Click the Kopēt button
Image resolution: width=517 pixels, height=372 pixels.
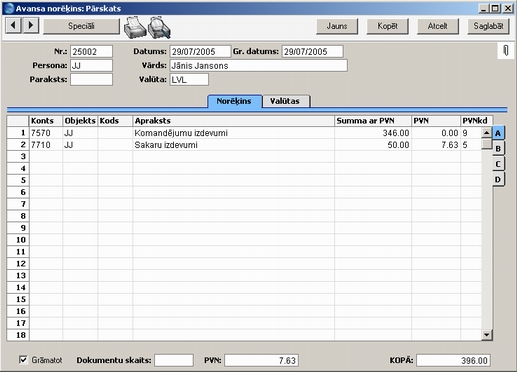[x=387, y=26]
